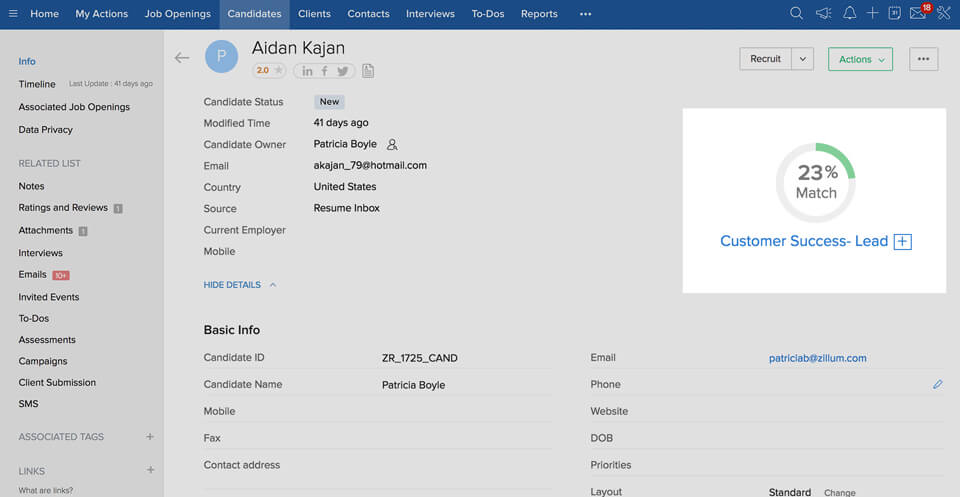Click the announcements megaphone icon
Viewport: 960px width, 497px height.
(823, 14)
